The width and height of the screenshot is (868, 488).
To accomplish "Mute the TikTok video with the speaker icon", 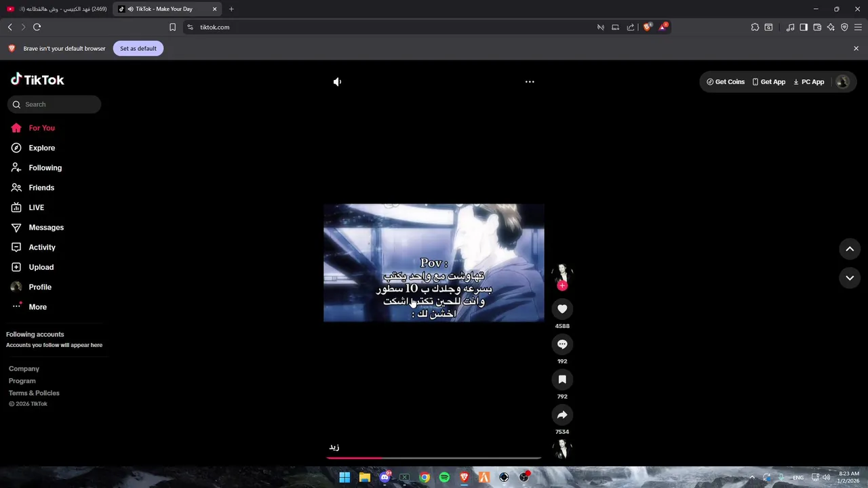I will tap(337, 82).
